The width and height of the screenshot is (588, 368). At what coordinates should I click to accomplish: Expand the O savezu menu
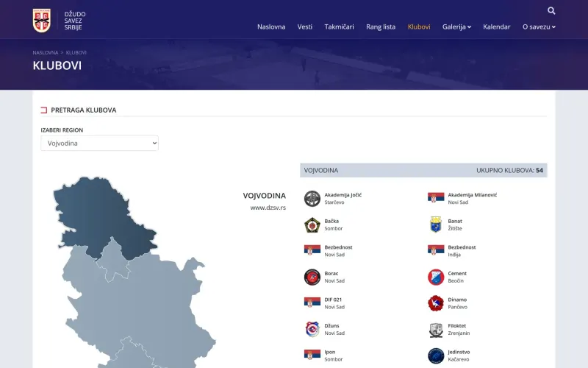pyautogui.click(x=539, y=26)
